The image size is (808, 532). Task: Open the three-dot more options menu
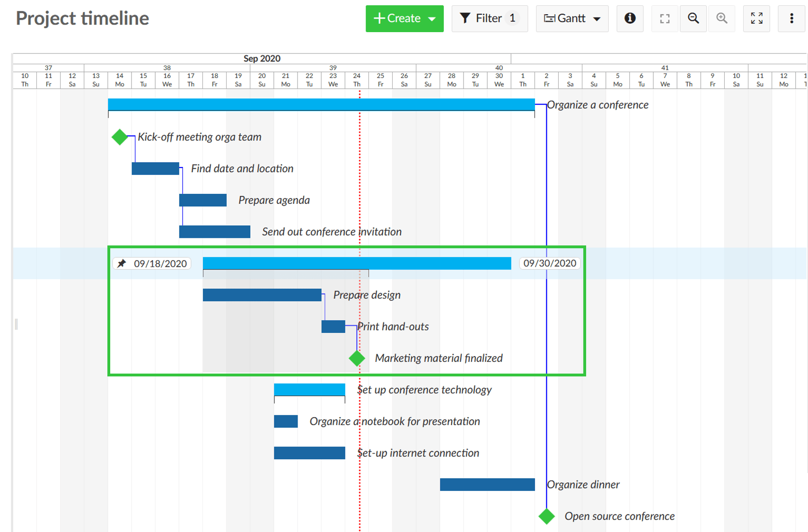(x=791, y=18)
